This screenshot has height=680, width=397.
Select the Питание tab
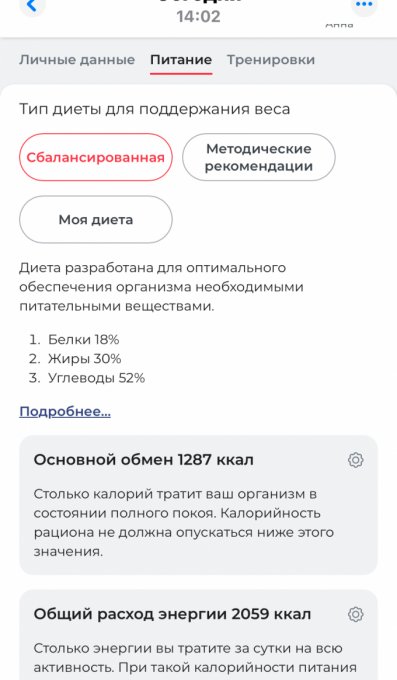(x=181, y=59)
